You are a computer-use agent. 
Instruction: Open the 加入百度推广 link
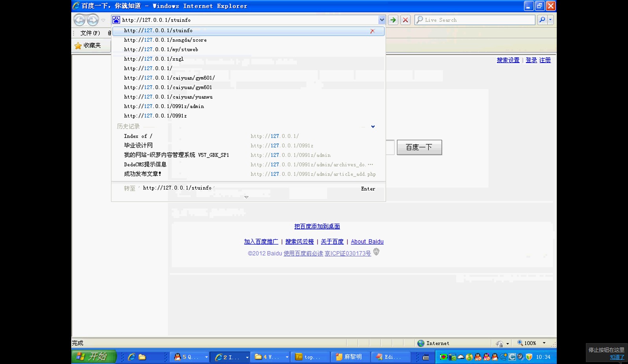coord(261,242)
